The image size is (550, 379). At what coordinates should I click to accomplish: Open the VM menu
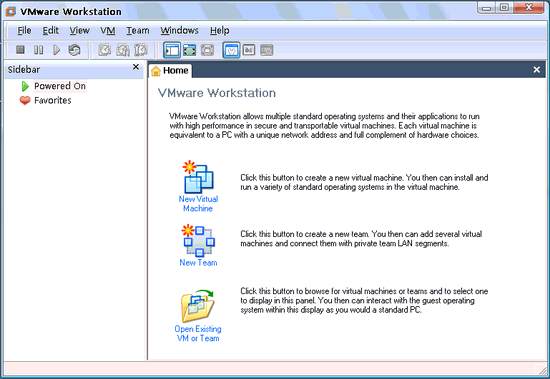click(108, 31)
